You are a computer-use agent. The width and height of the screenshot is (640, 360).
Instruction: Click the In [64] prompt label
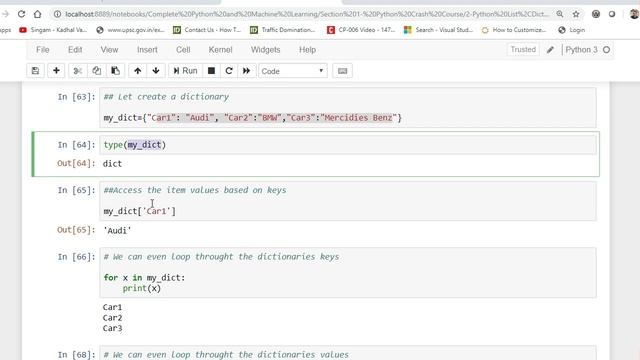(x=76, y=145)
